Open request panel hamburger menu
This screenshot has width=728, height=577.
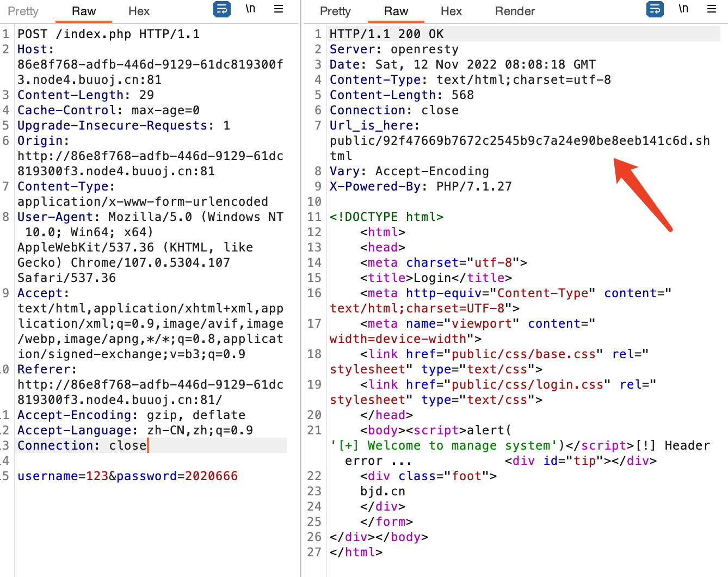pos(279,9)
